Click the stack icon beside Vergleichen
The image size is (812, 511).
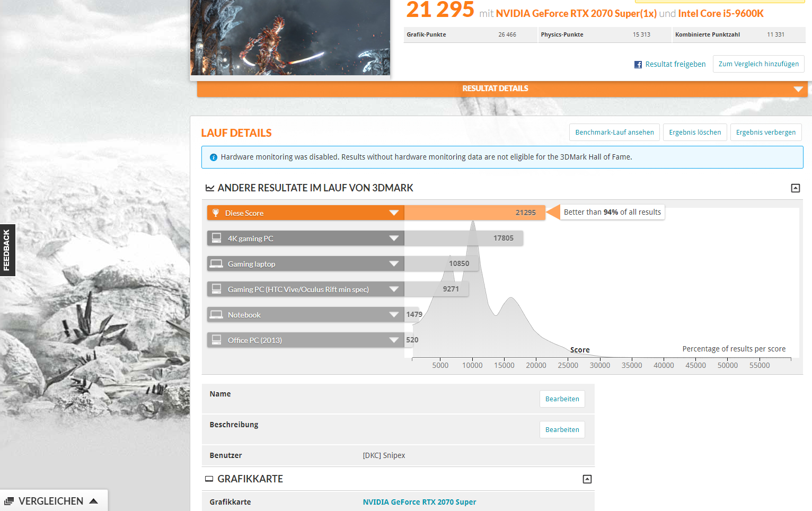(9, 501)
